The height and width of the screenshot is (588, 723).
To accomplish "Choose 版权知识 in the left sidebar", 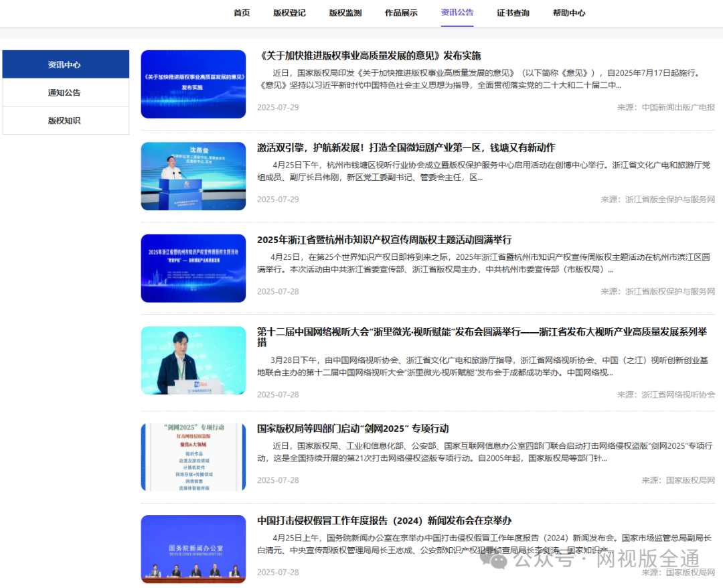I will pyautogui.click(x=65, y=121).
